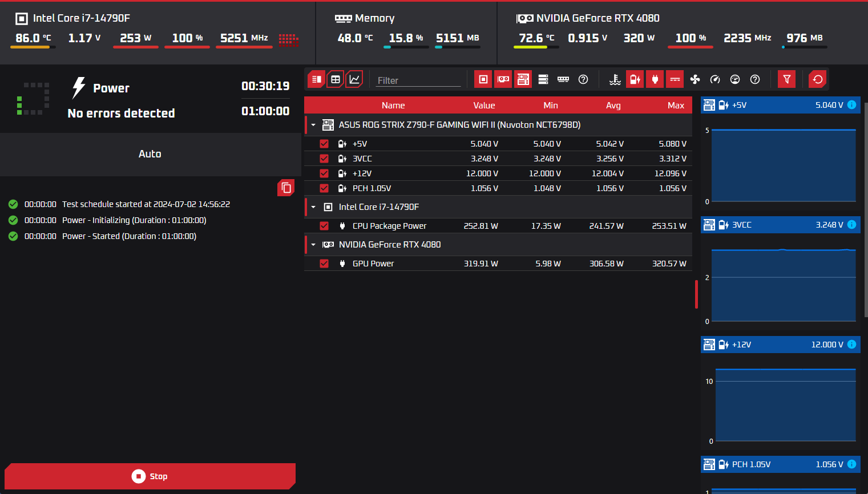Sort by the Max column header

[675, 106]
